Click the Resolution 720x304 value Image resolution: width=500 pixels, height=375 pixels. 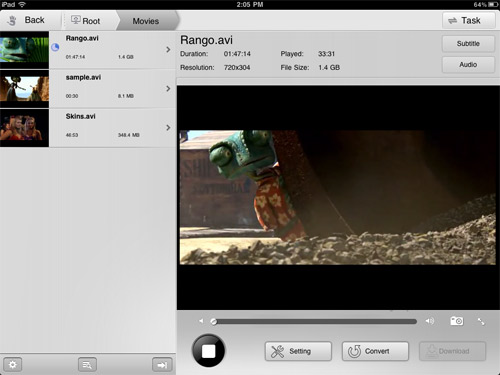(x=237, y=68)
